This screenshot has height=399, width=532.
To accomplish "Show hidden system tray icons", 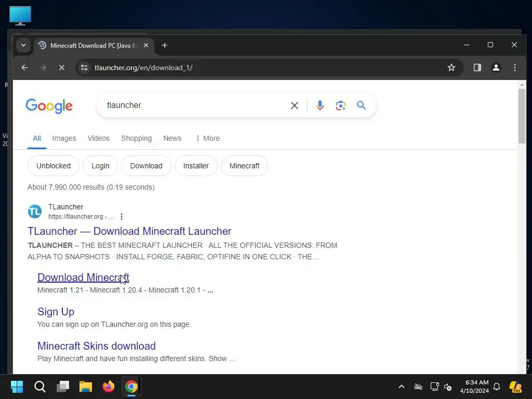I will 402,387.
